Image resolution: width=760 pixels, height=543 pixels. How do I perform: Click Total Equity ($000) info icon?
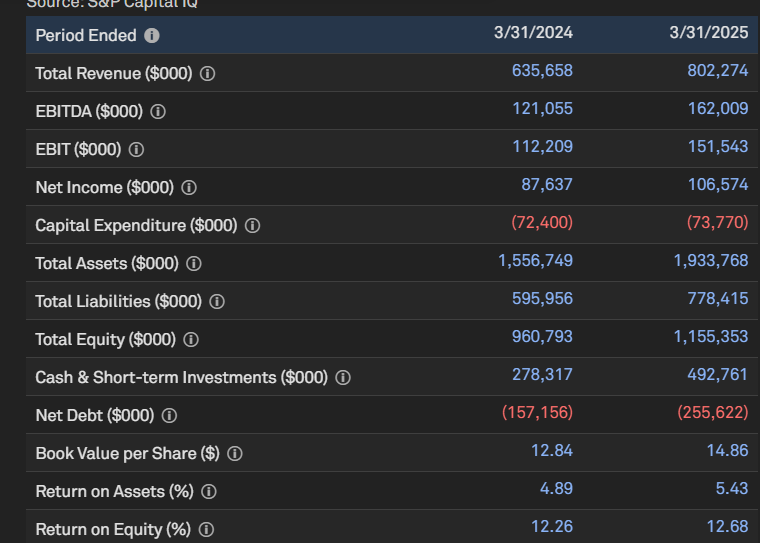191,339
